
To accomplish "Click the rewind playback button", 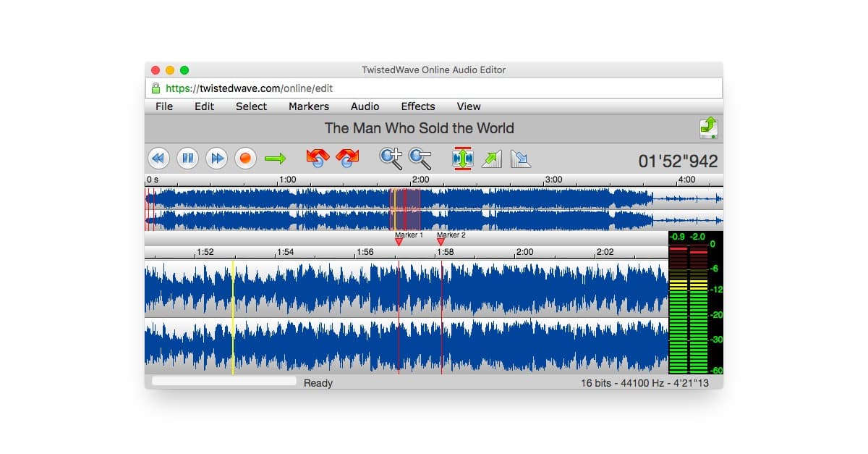I will [158, 158].
